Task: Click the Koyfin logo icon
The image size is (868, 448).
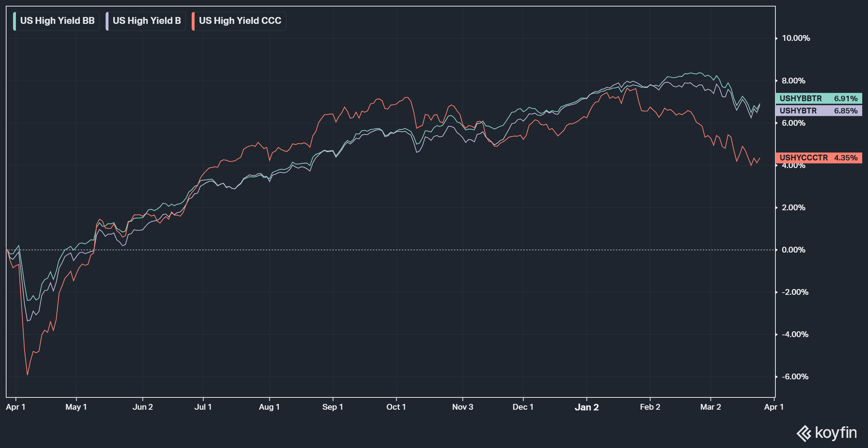Action: 804,433
